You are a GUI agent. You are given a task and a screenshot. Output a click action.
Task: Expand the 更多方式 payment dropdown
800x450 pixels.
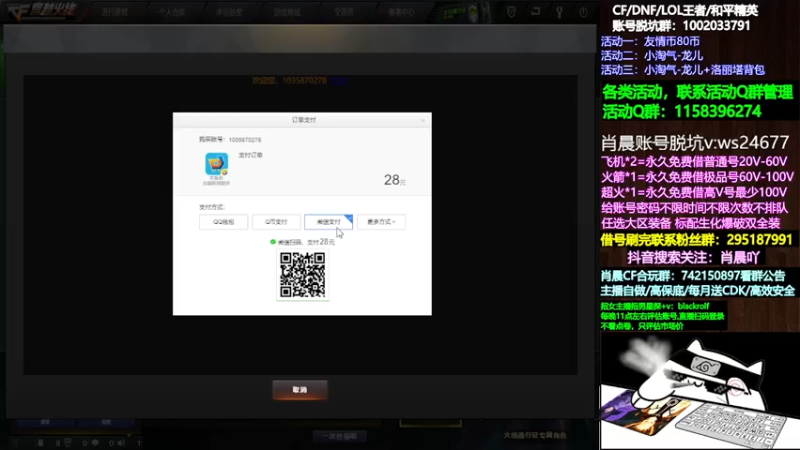pyautogui.click(x=381, y=222)
